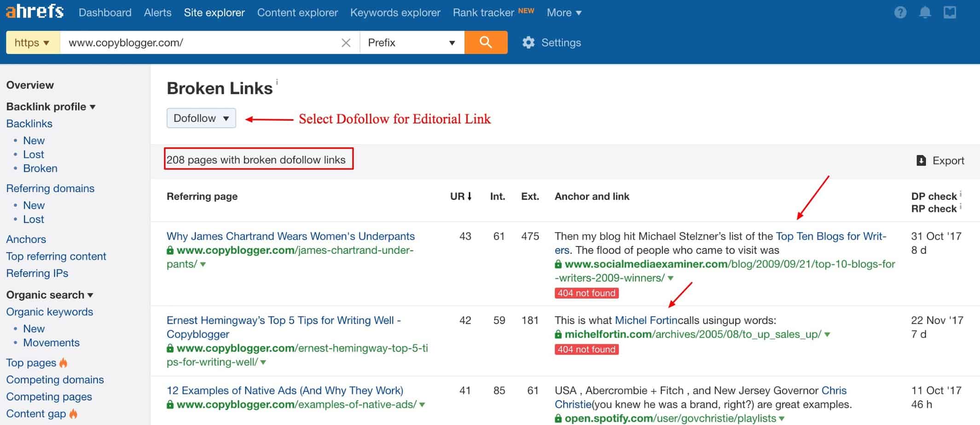The height and width of the screenshot is (425, 980).
Task: Click the orange search magnifier button
Action: tap(486, 43)
